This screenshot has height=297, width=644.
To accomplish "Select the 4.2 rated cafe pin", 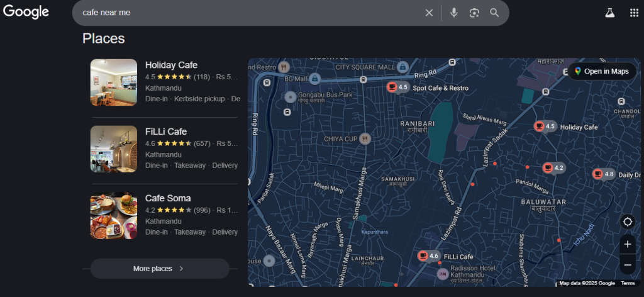I will click(x=553, y=167).
